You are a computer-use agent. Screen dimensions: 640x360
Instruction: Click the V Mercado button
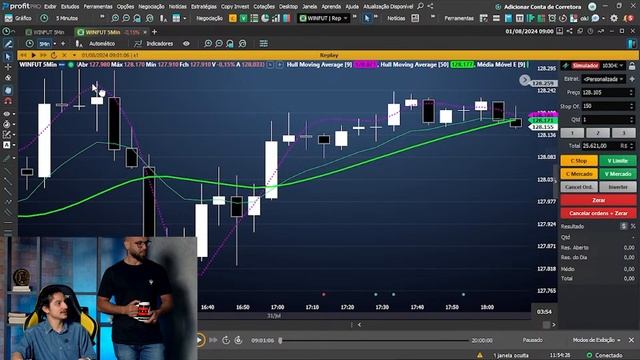(617, 174)
